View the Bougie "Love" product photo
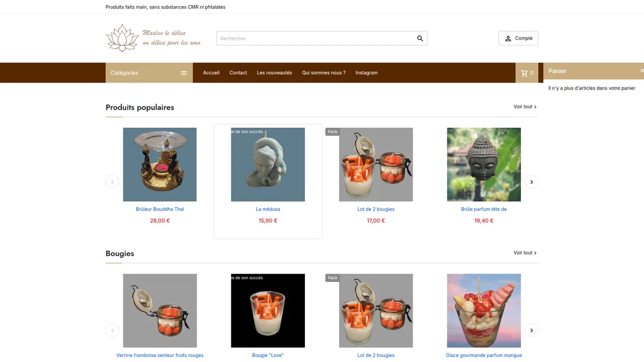 (x=268, y=311)
